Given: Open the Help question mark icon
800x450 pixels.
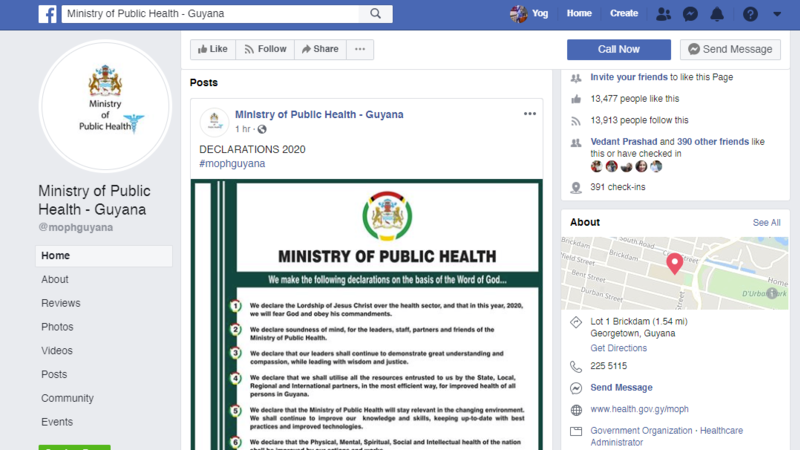Looking at the screenshot, I should [750, 14].
